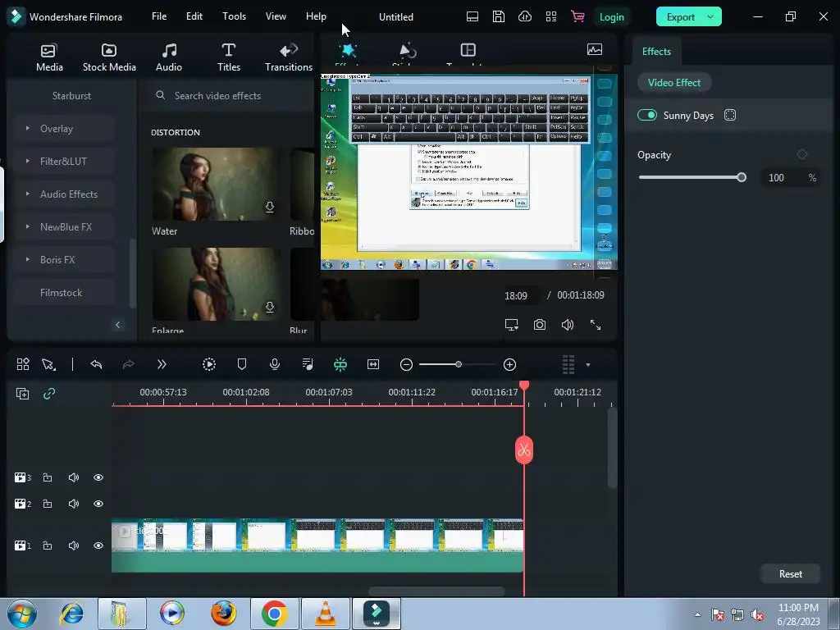Open the Templates split-screen tab icon

point(468,50)
